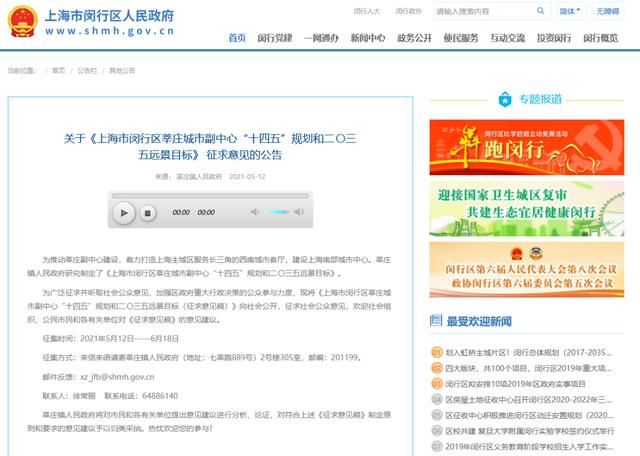Open the 迎接国家卫生城区复审 green banner
640x456 pixels.
(527, 209)
